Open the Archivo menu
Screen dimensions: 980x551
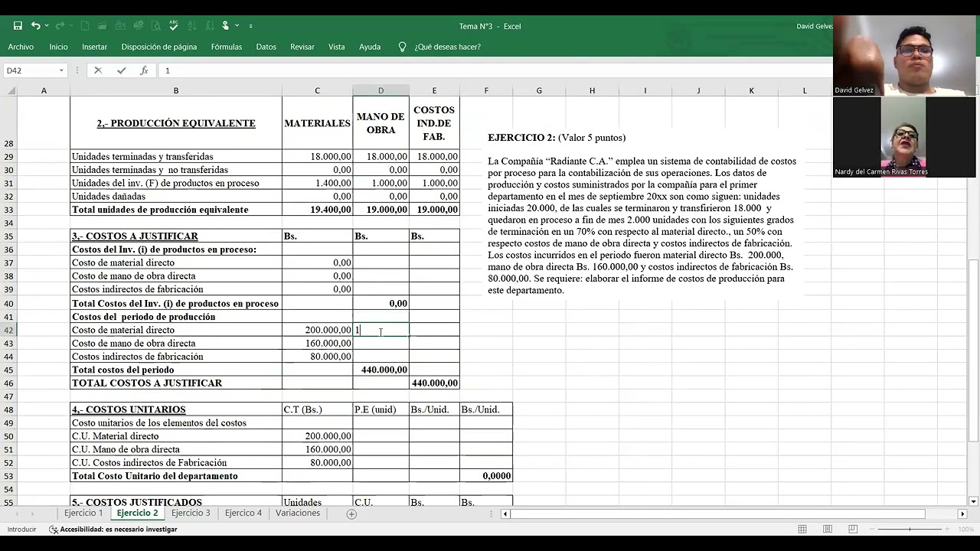pyautogui.click(x=21, y=47)
